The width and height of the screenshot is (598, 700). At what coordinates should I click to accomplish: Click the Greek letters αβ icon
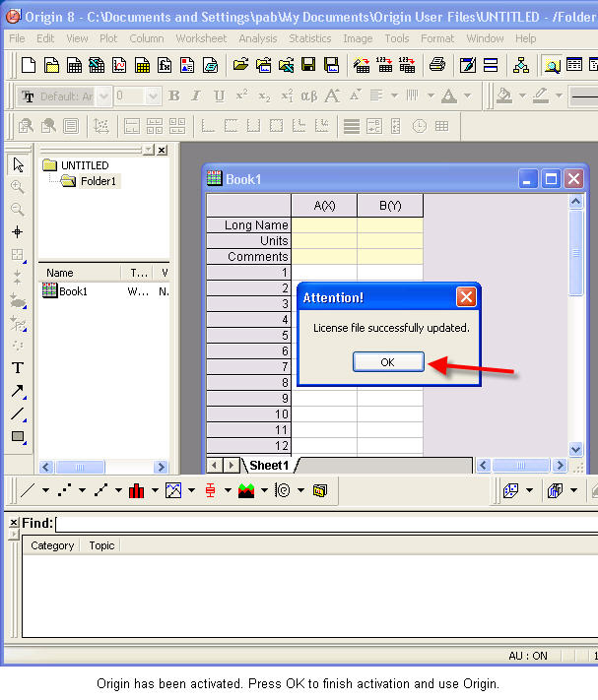[x=309, y=95]
